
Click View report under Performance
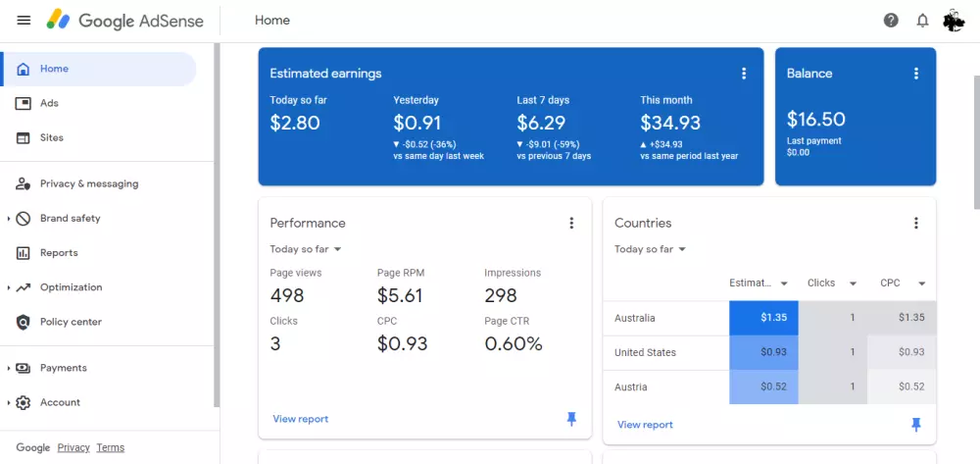click(x=301, y=419)
